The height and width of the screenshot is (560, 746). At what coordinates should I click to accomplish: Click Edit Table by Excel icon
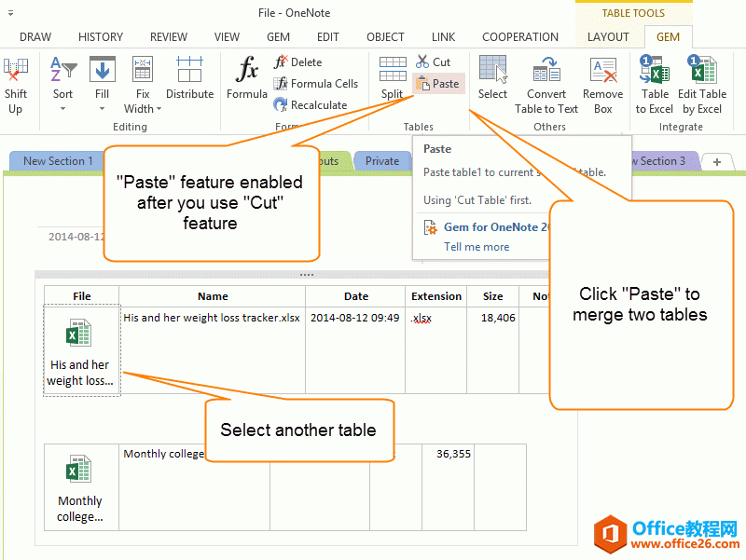[702, 69]
